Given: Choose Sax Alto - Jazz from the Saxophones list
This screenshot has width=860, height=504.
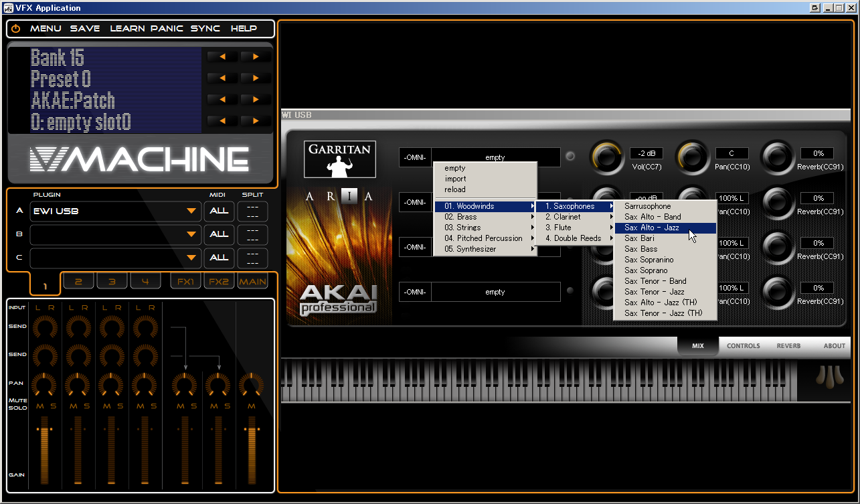Looking at the screenshot, I should point(665,228).
